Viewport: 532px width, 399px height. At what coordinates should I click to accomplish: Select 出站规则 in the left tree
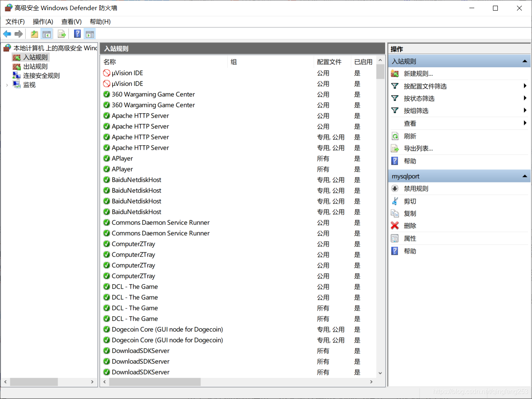(x=35, y=66)
